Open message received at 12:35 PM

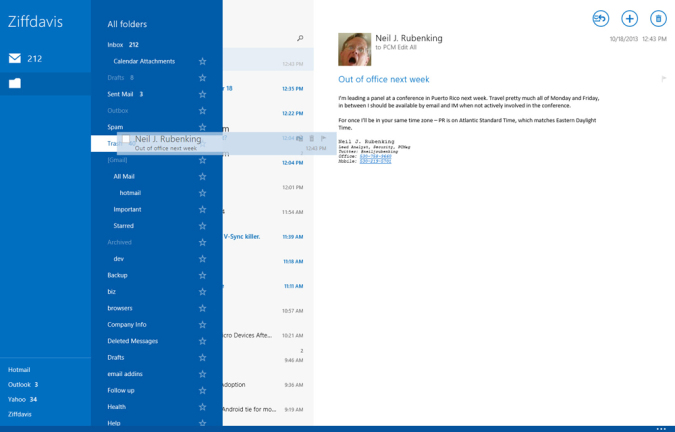268,89
